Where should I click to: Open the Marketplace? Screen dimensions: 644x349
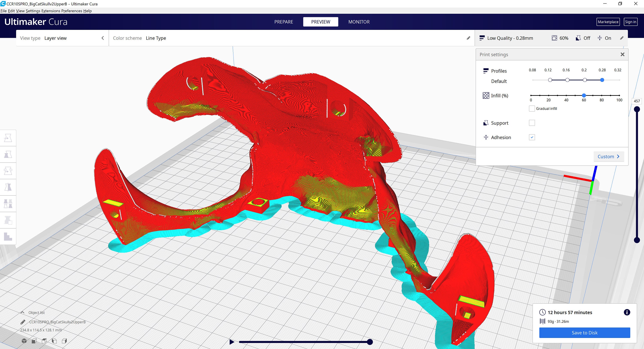608,22
